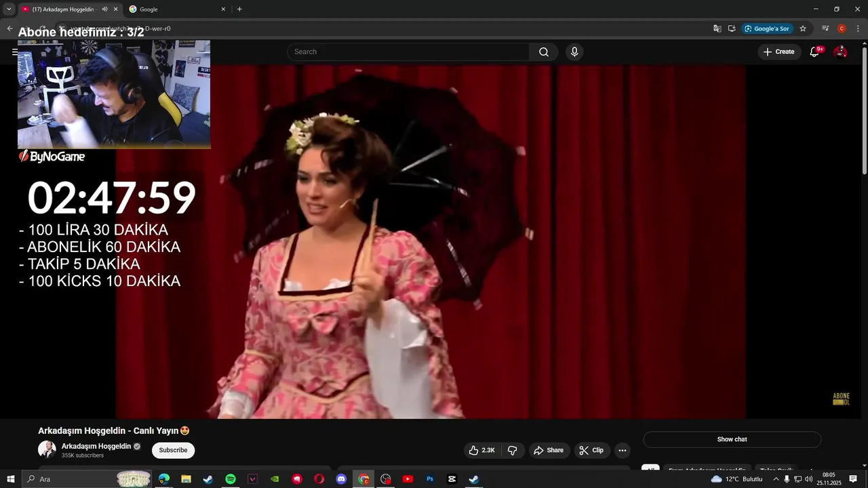Click the Clip button

[591, 450]
